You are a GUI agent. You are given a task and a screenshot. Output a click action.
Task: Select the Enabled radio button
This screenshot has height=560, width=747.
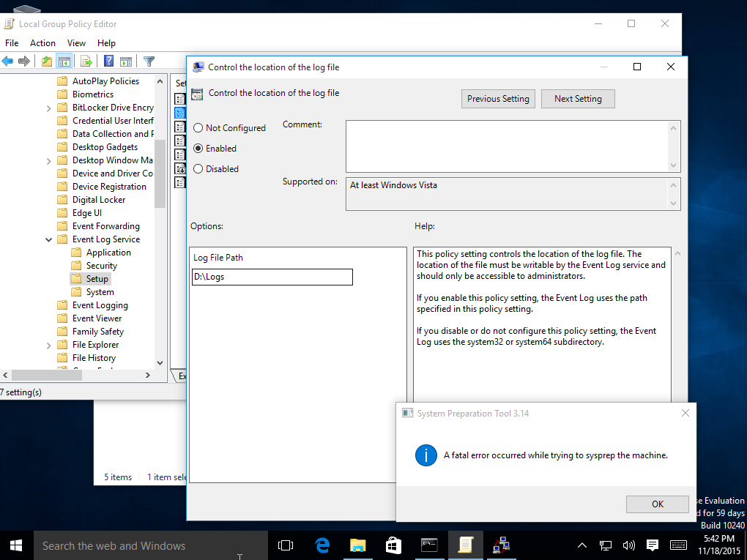pyautogui.click(x=198, y=149)
